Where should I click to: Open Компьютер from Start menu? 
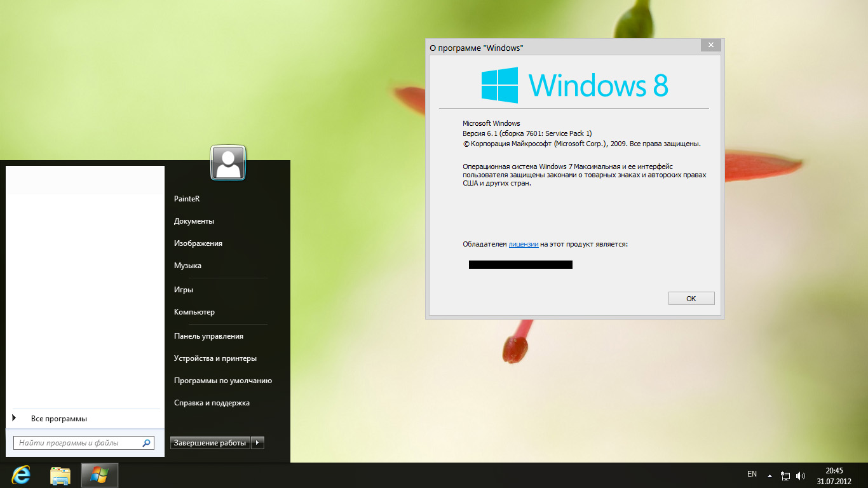point(194,312)
